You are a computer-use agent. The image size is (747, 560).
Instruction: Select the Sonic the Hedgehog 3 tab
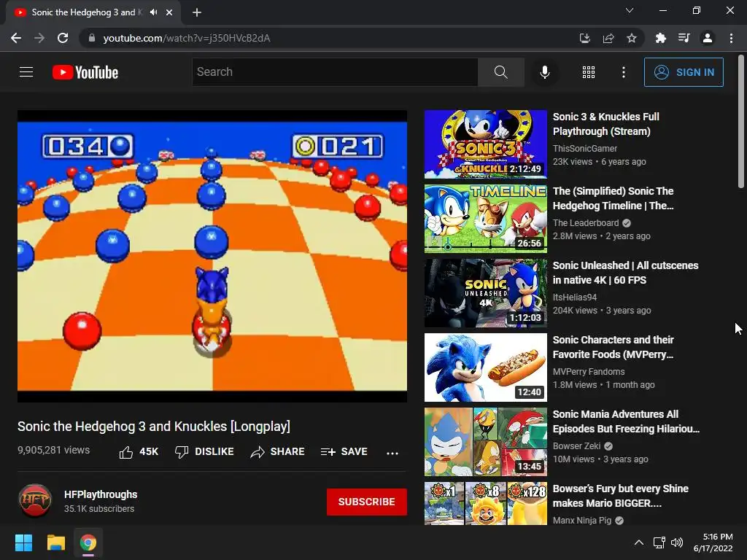pos(88,12)
